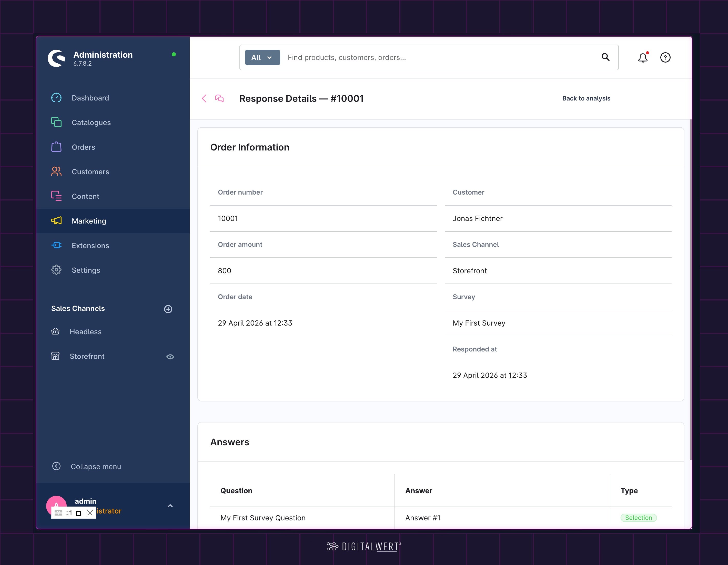728x565 pixels.
Task: Click the survey speech bubbles icon
Action: 219,98
